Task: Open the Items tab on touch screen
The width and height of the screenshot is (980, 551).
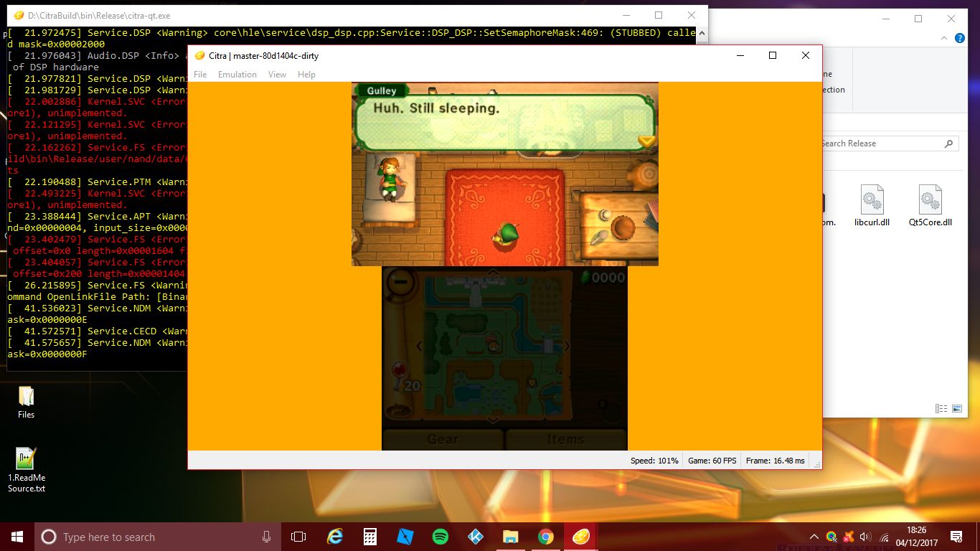Action: pyautogui.click(x=566, y=439)
